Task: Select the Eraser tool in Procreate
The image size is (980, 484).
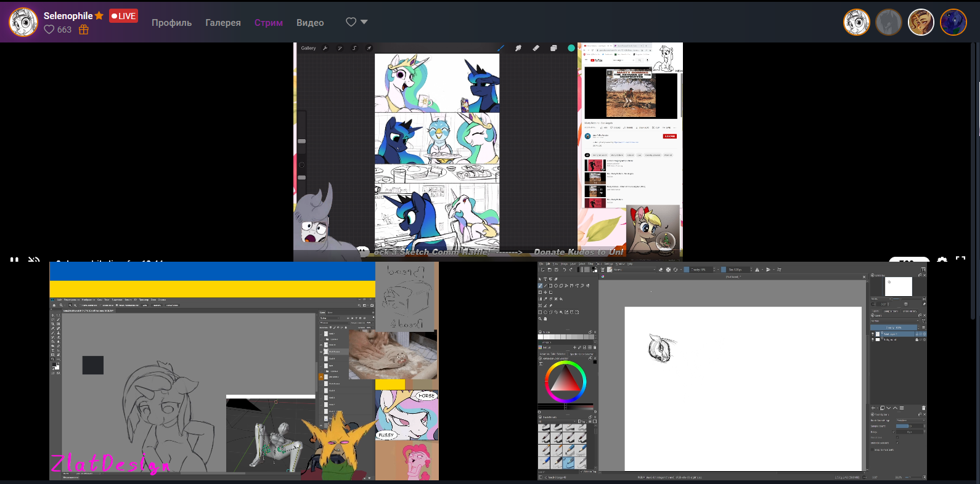Action: (536, 48)
